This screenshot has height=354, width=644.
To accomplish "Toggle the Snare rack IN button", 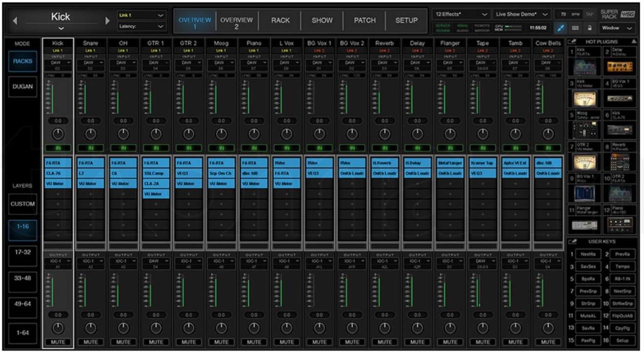I will 90,148.
